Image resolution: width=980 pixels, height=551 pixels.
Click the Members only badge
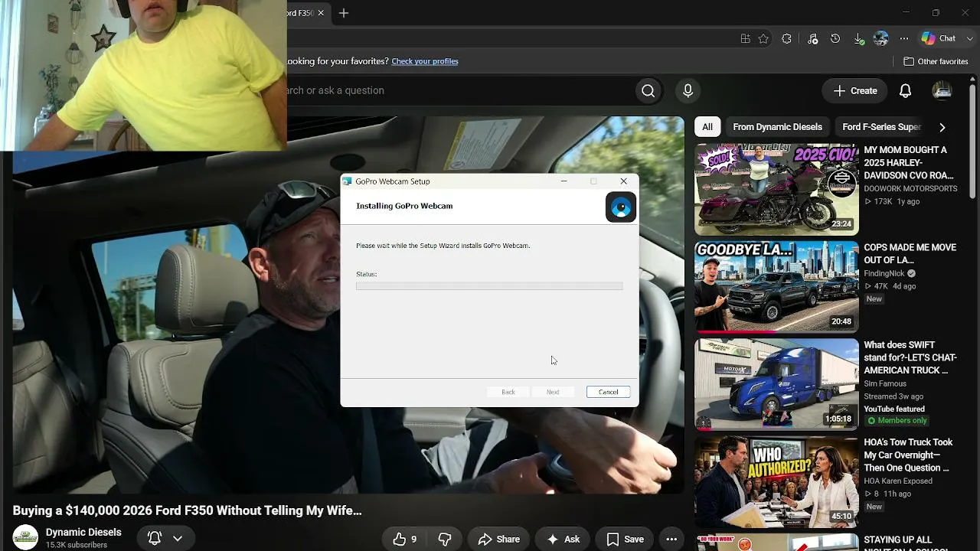point(896,421)
